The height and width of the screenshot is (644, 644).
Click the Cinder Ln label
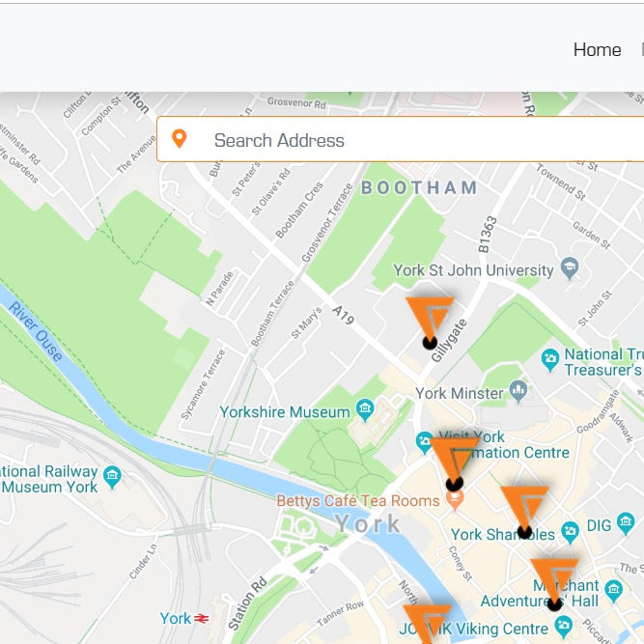[x=143, y=561]
